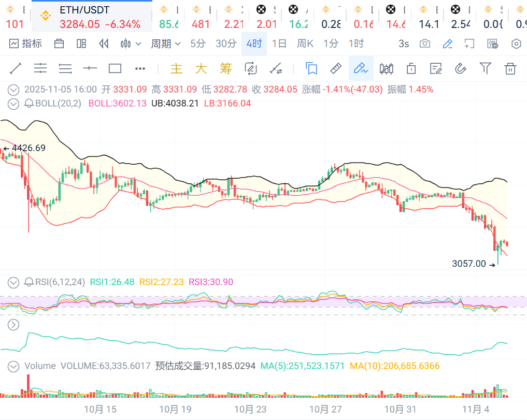Click the gold 主 marker button
Viewport: 527px width, 420px height.
point(177,68)
